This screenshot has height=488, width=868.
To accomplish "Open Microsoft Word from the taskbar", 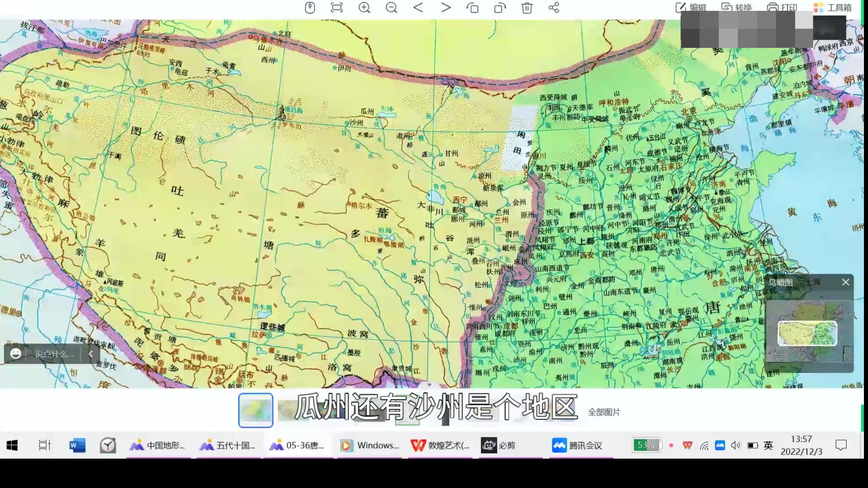I will (77, 446).
